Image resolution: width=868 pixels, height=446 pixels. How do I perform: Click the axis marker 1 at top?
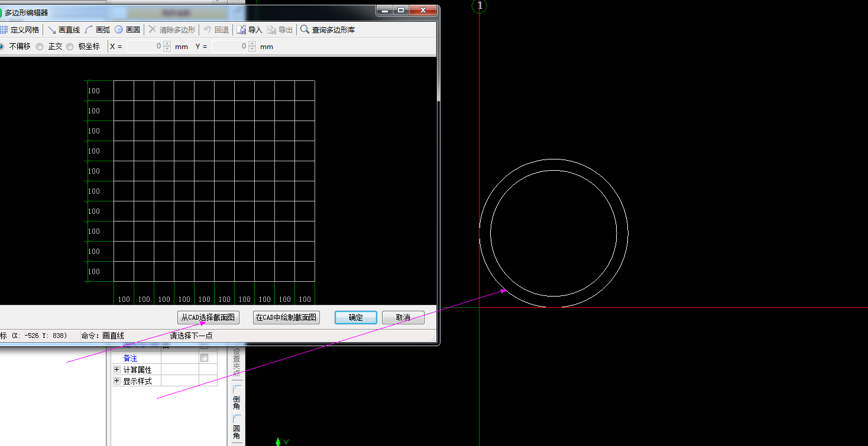point(480,6)
